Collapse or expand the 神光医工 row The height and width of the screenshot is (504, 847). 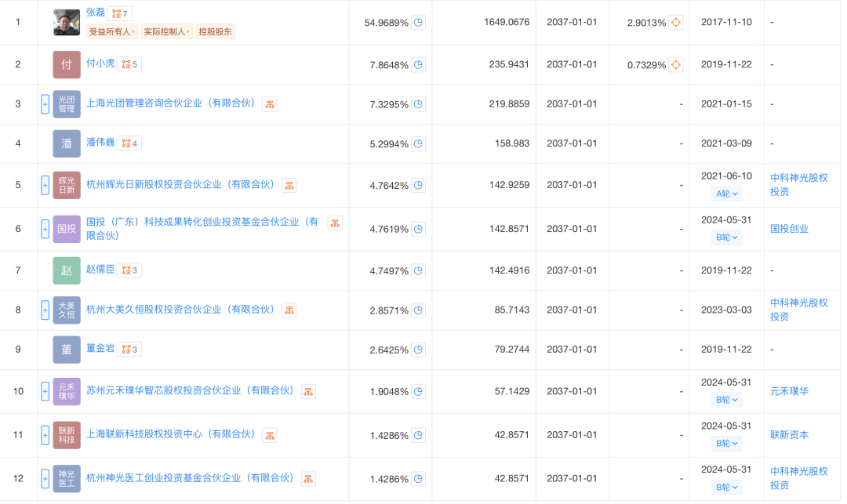point(45,478)
